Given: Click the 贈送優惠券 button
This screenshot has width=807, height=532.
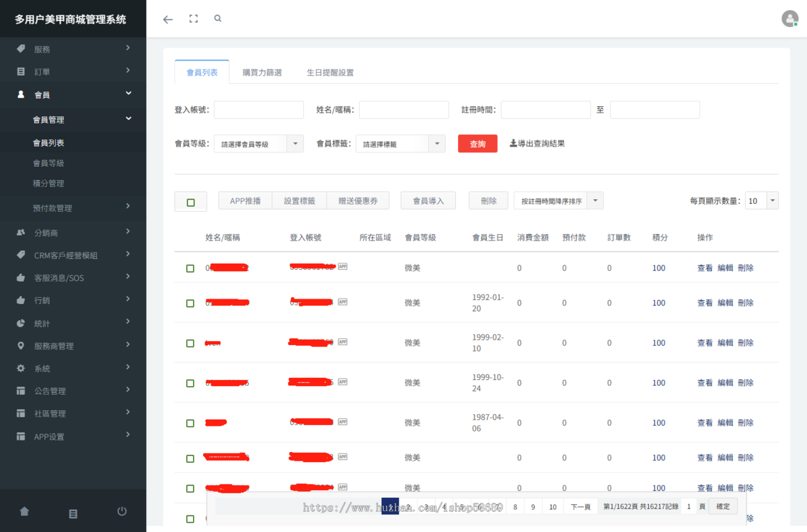Looking at the screenshot, I should [x=358, y=200].
